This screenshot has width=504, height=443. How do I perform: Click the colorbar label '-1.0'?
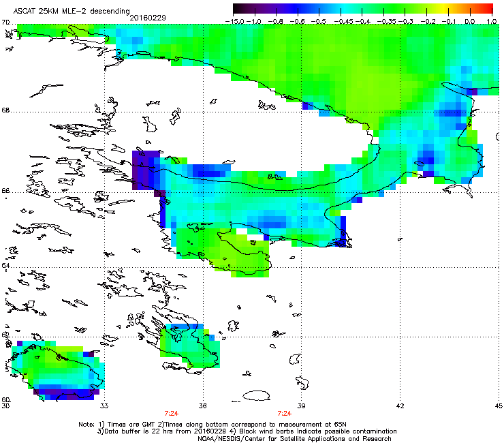254,22
